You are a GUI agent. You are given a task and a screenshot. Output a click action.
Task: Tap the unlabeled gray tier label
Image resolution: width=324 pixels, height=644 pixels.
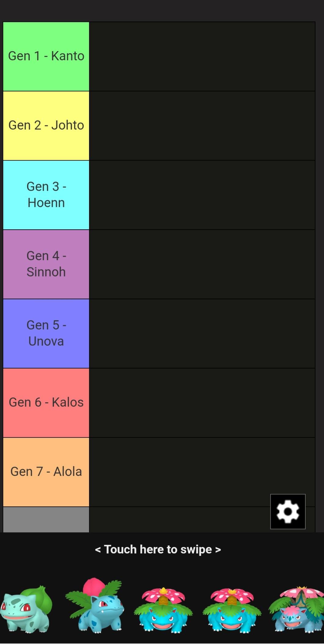tap(46, 519)
